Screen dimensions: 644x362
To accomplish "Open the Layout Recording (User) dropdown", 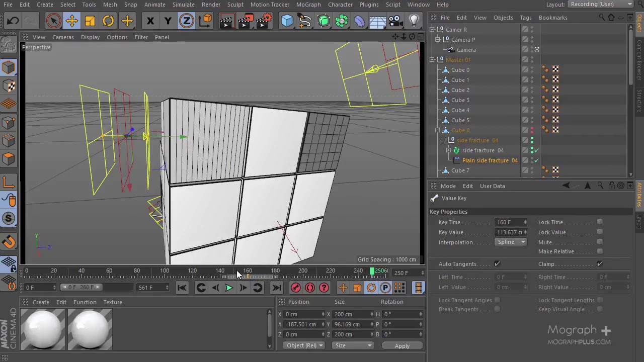I will pos(601,5).
